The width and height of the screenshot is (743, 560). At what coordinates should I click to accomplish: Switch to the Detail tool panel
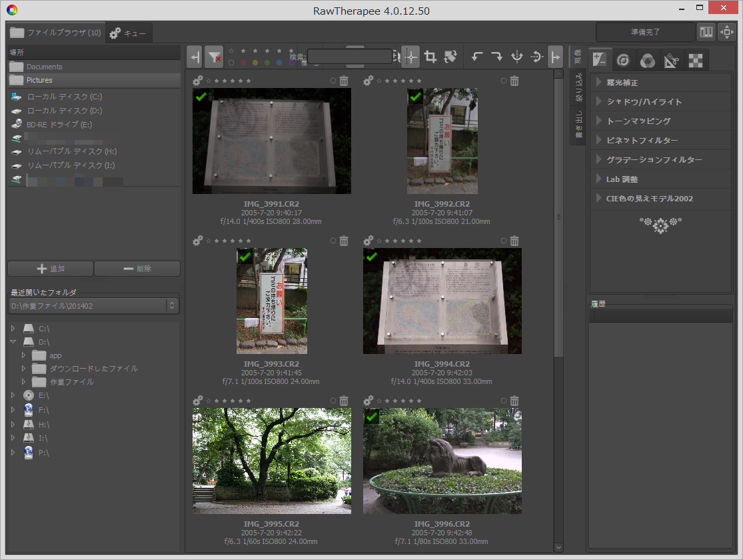[623, 60]
